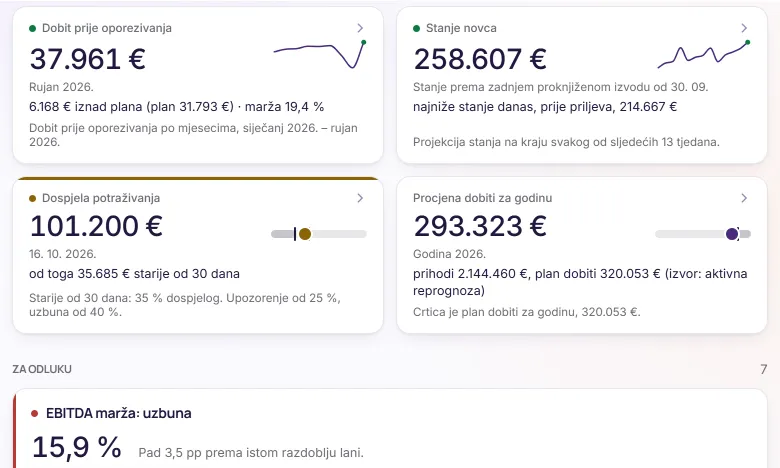Click the Procjena dobiti za godinu title
Screen dimensions: 780x468
(483, 198)
